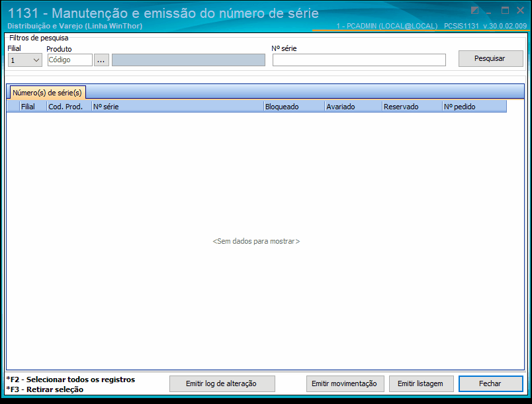Click Emitir log de alteração button
Screen dimensions: 532x404
coord(222,383)
